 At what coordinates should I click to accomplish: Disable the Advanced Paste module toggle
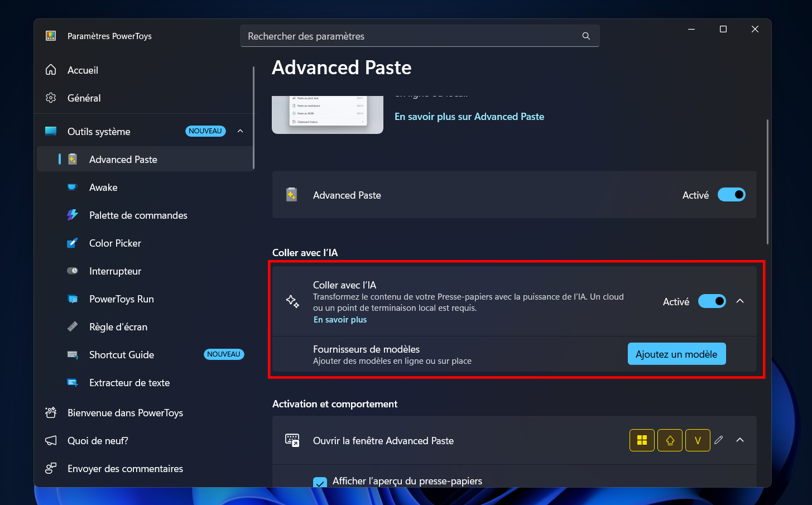(x=732, y=195)
